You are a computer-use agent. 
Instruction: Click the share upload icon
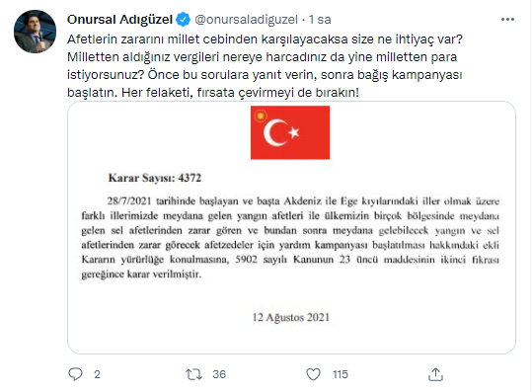435,374
